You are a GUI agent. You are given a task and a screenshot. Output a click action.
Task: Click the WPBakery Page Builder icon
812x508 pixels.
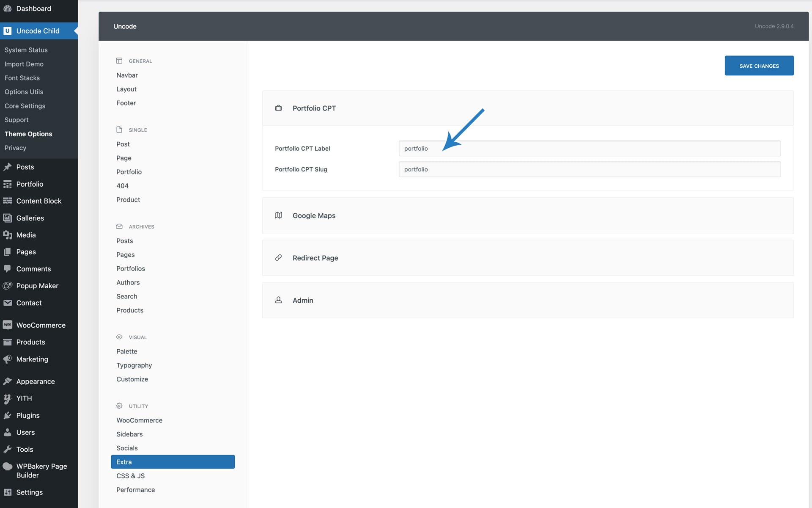click(x=7, y=467)
